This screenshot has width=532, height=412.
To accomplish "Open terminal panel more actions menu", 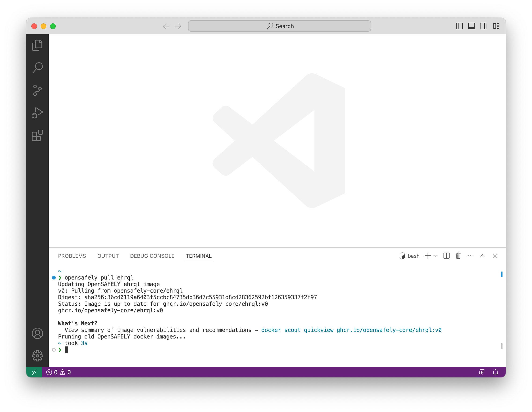I will (470, 256).
